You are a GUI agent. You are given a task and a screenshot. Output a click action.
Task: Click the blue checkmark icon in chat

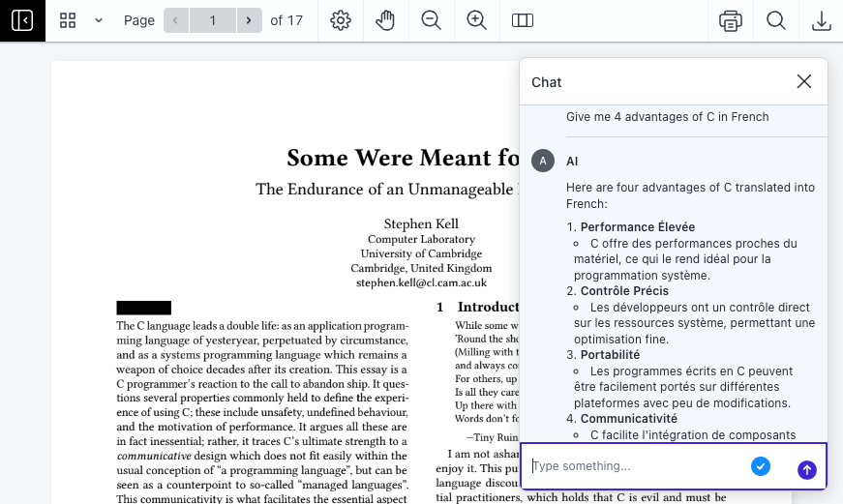tap(760, 466)
